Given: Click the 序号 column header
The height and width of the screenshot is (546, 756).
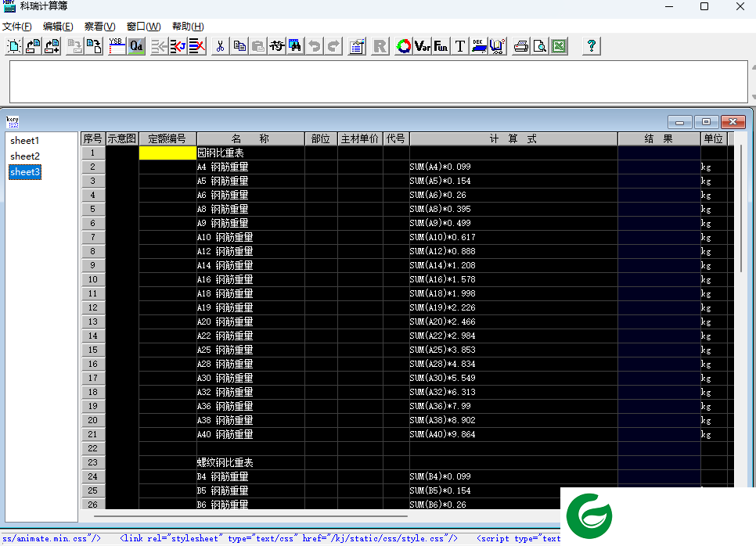Looking at the screenshot, I should [x=92, y=138].
